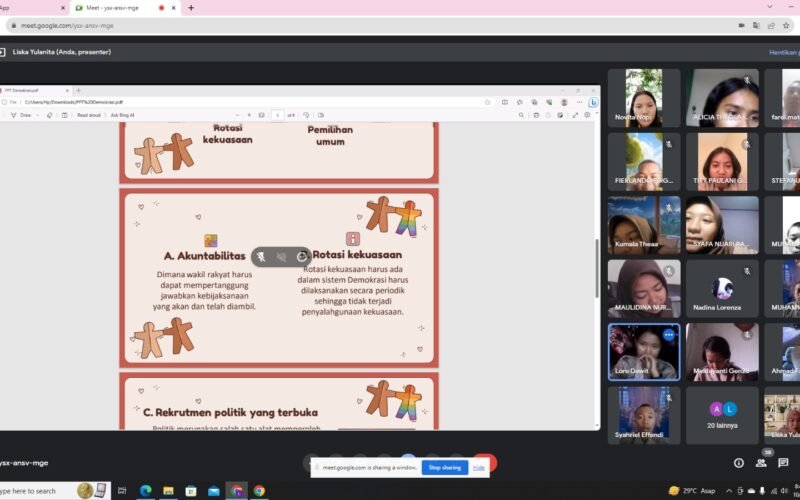Click the rightmost icon on floating overlay
The height and width of the screenshot is (500, 800).
coord(302,257)
